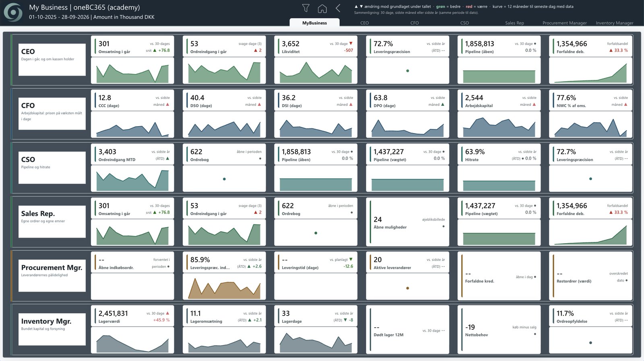Click the oneBC365 swirl logo
The image size is (644, 361).
(x=13, y=12)
